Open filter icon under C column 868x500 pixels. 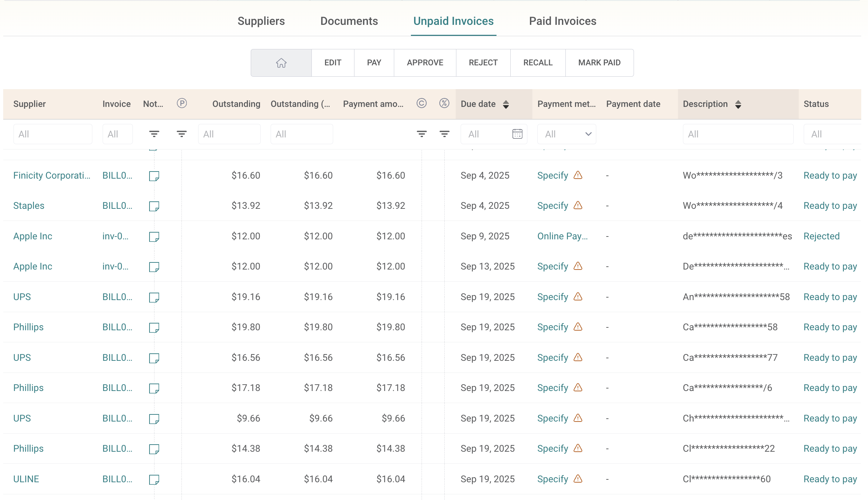(422, 134)
